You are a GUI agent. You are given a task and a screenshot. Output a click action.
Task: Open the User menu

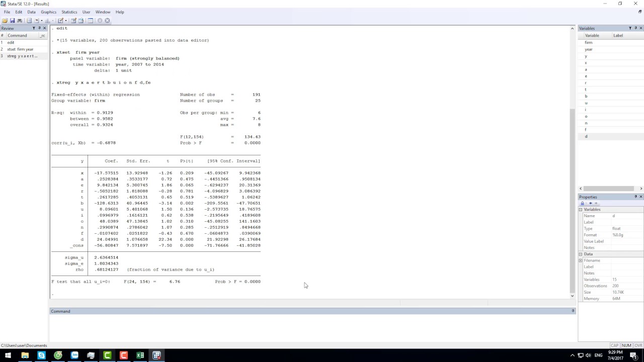(86, 12)
